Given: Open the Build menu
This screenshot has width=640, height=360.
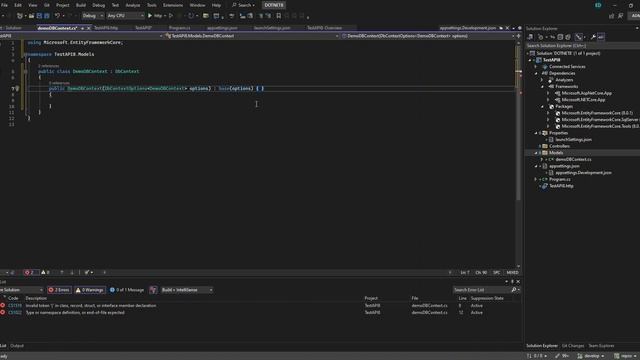Looking at the screenshot, I should (x=81, y=5).
